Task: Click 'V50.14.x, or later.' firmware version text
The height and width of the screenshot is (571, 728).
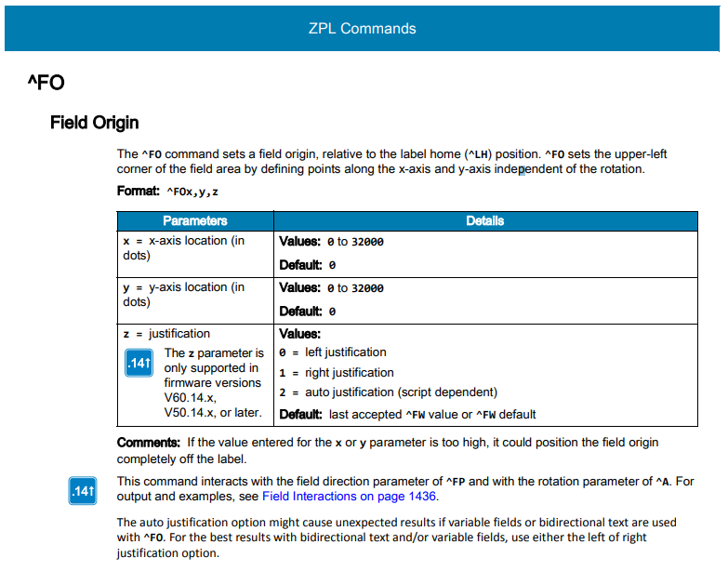Action: pyautogui.click(x=213, y=413)
